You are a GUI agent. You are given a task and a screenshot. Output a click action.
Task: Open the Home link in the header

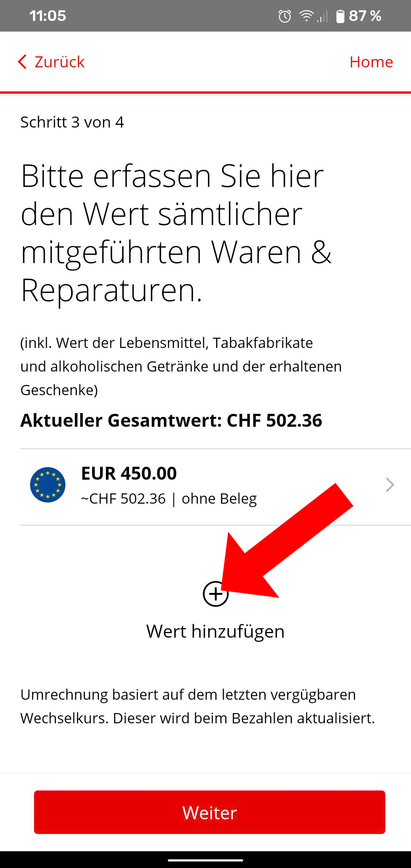371,62
